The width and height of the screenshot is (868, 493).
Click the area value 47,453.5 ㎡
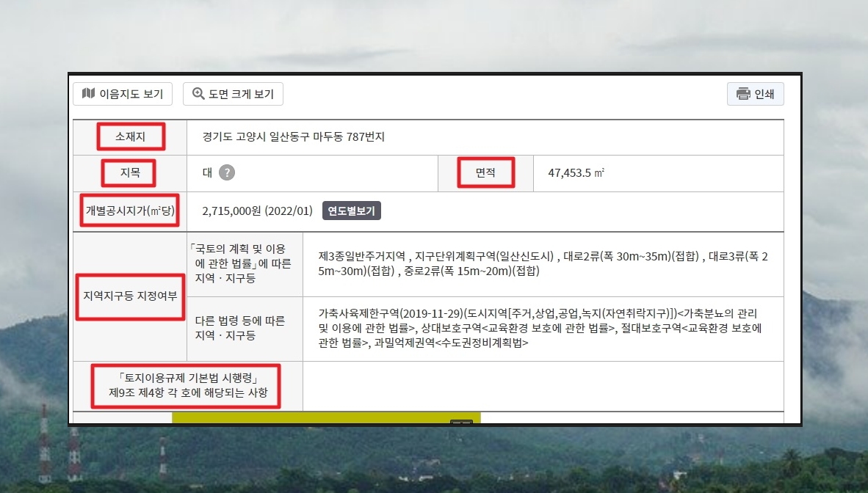(x=576, y=172)
